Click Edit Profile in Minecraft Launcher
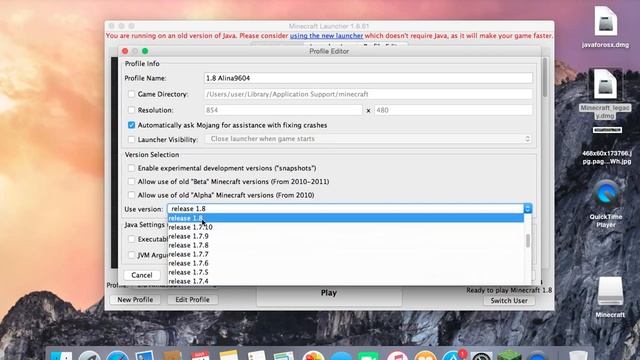 [x=192, y=300]
